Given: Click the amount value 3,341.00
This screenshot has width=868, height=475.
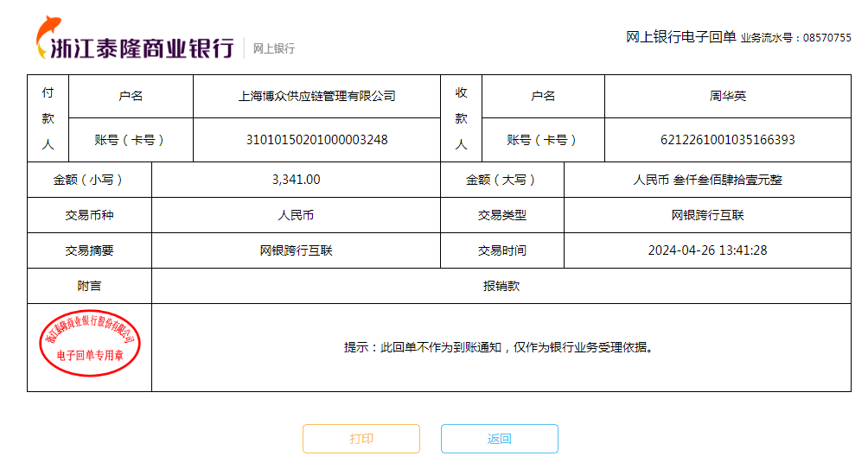Looking at the screenshot, I should (296, 180).
